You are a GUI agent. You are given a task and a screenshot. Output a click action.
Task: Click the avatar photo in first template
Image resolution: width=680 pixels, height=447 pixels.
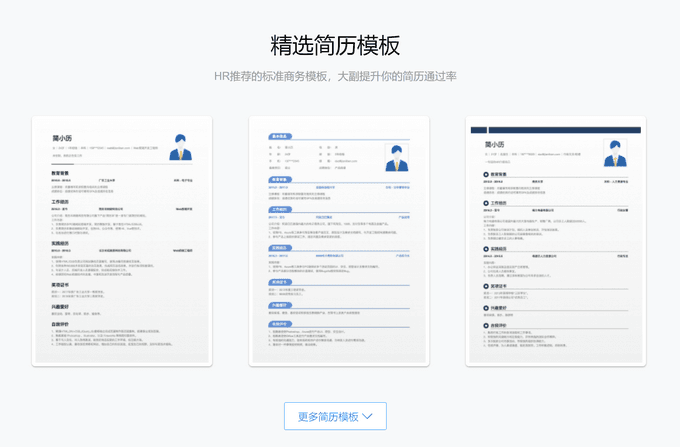coord(180,147)
